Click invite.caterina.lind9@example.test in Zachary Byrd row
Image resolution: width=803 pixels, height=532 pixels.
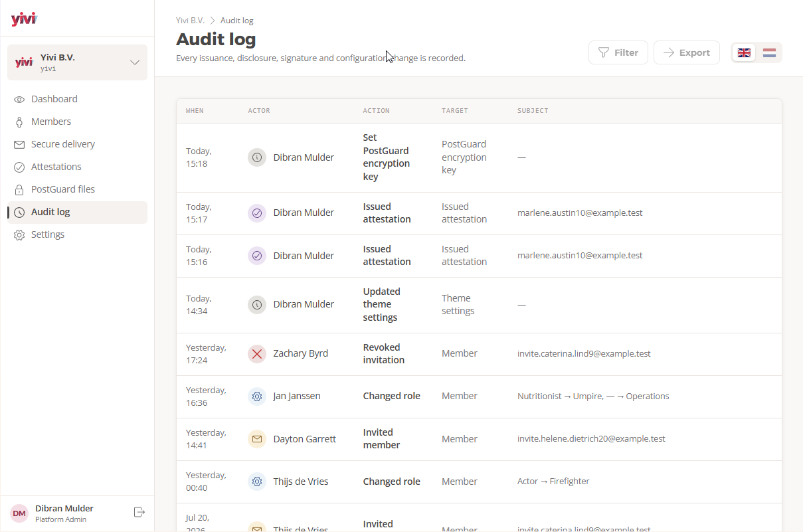[x=584, y=354]
